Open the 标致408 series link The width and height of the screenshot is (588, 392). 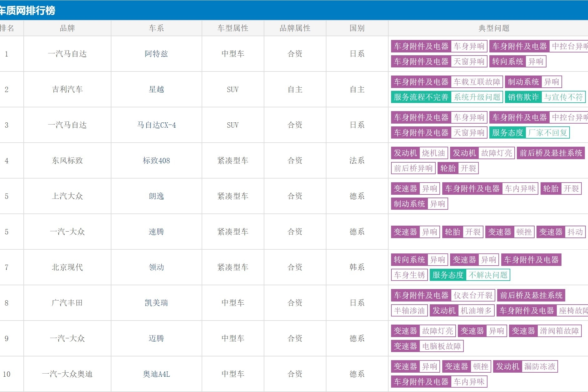pyautogui.click(x=156, y=161)
